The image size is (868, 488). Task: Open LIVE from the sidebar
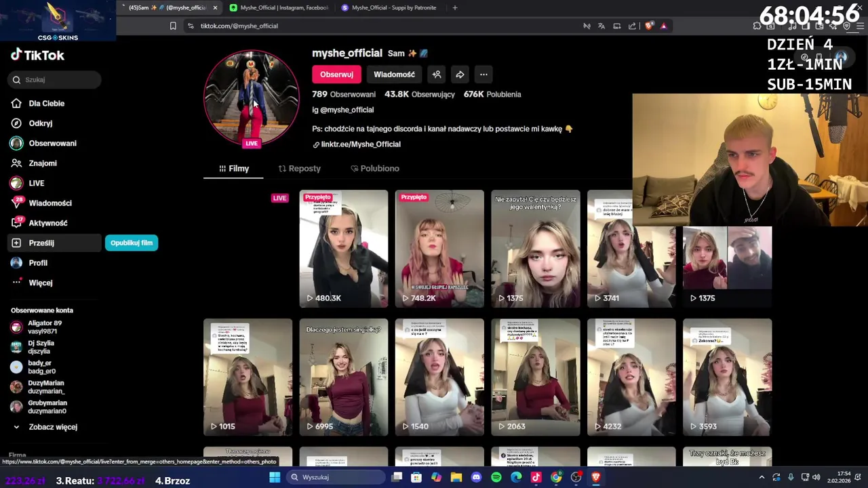[28, 183]
